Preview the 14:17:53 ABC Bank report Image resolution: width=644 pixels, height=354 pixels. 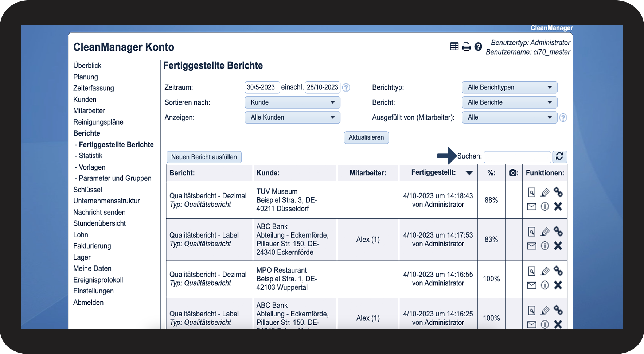click(532, 232)
